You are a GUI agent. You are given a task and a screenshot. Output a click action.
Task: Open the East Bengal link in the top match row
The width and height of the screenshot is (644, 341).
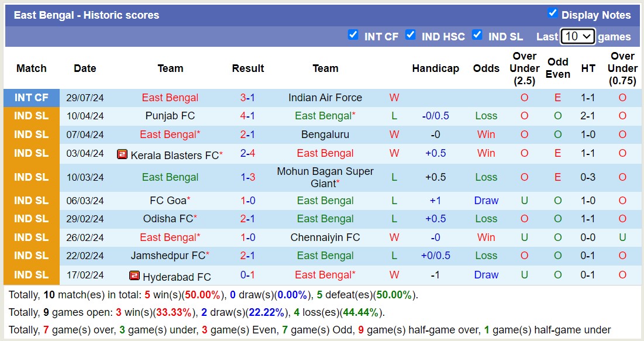coord(170,97)
